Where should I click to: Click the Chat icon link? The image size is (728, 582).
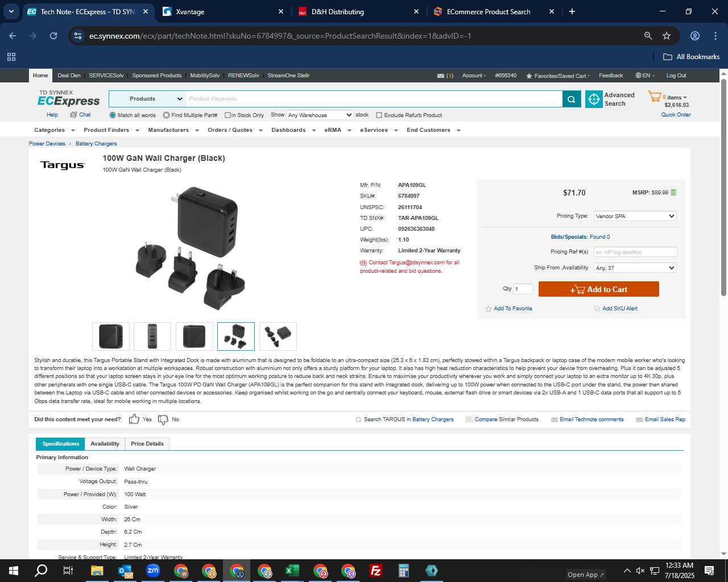[x=80, y=115]
